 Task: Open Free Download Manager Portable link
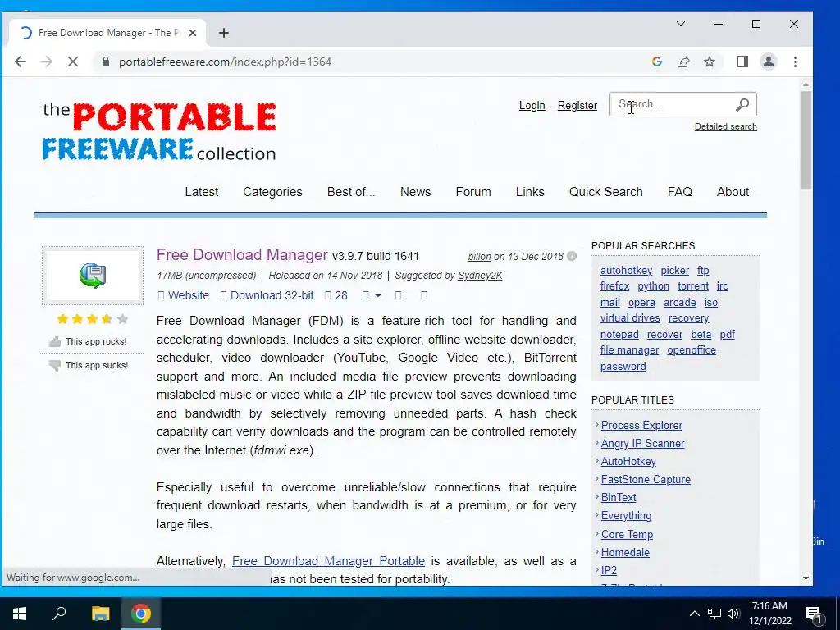click(x=328, y=561)
